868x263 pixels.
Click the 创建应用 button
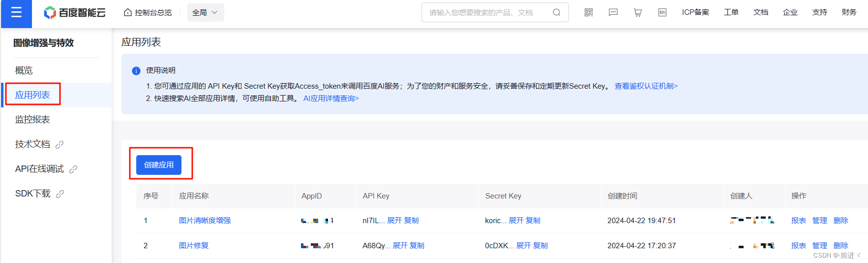pos(159,165)
